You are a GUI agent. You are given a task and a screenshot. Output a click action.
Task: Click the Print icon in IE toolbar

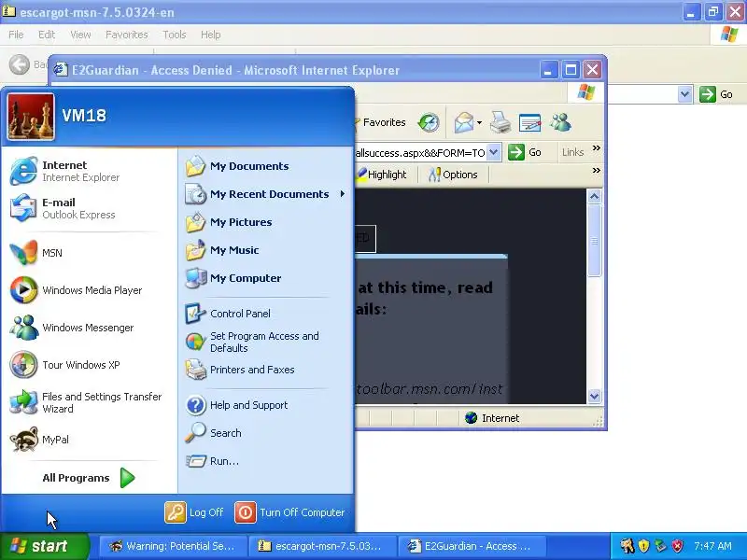coord(500,123)
